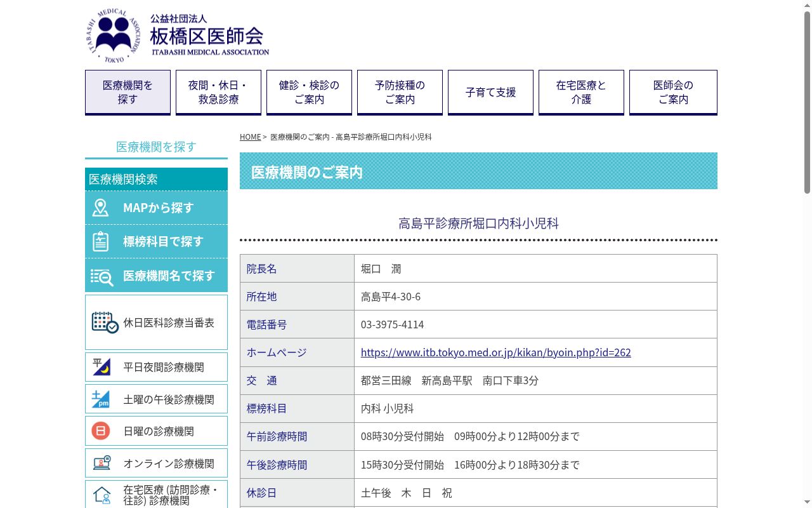Screen dimensions: 812x508
Task: Click the search list icon for 医療機関名で探す
Action: point(101,276)
